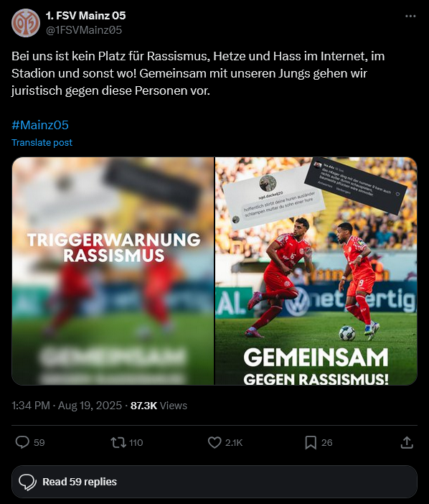Viewport: 429px width, 504px height.
Task: Open the #Mainz05 hashtag
Action: 40,125
